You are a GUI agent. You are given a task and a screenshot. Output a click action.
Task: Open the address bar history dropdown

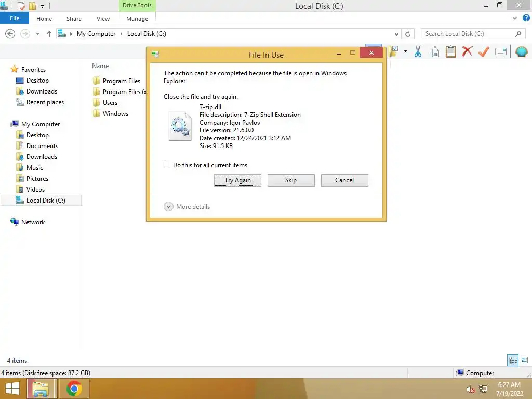tap(396, 34)
